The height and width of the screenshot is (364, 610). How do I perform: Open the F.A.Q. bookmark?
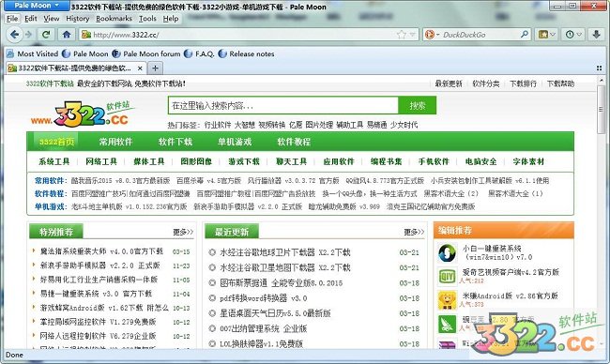(x=199, y=53)
